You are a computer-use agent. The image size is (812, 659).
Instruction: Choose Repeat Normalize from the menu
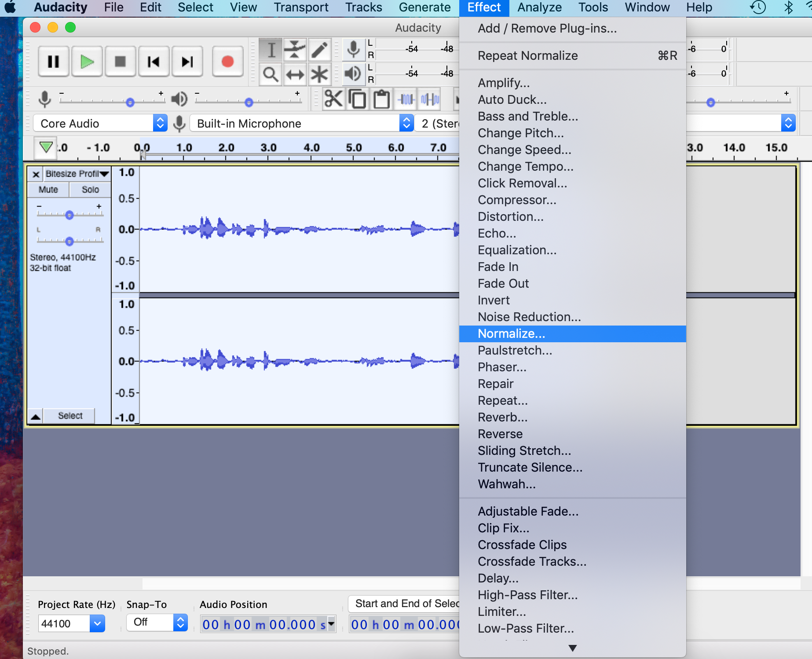572,56
